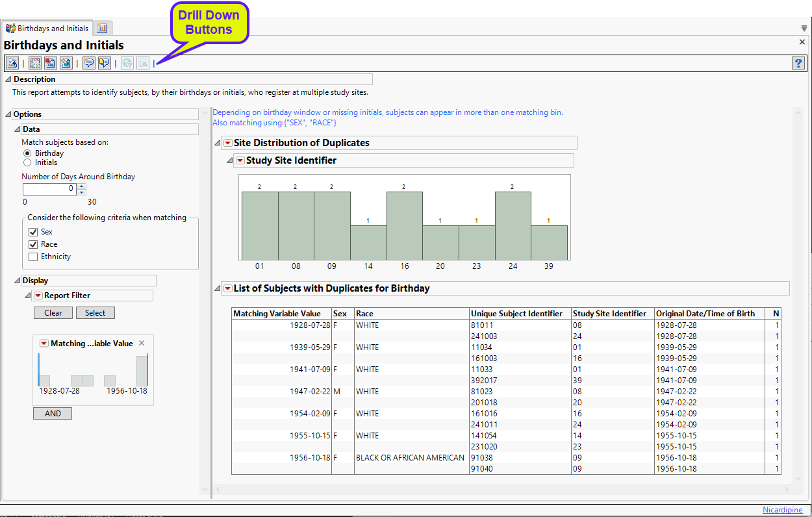The image size is (812, 517).
Task: Select the Initials radio button
Action: [x=27, y=162]
